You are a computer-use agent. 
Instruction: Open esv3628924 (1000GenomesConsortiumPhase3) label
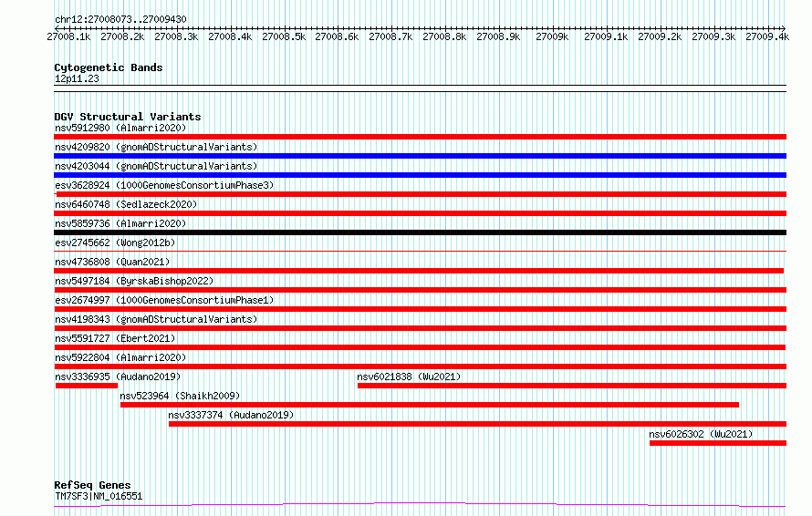point(164,185)
